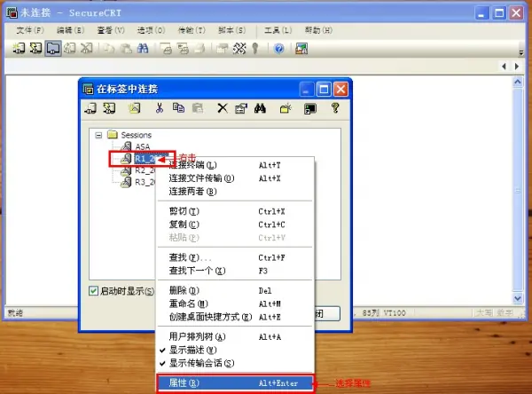Choose 复制(C) in the context menu
Viewport: 532px width, 394px height.
235,225
